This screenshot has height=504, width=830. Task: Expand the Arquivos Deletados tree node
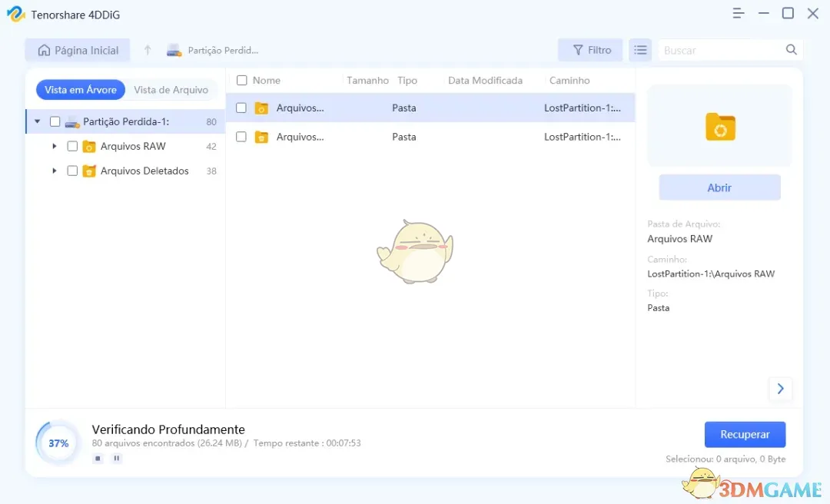[54, 171]
